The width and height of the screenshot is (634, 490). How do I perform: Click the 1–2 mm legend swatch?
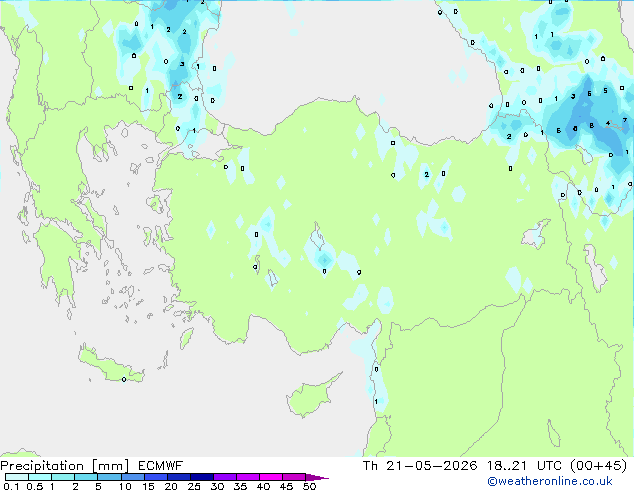(x=63, y=477)
